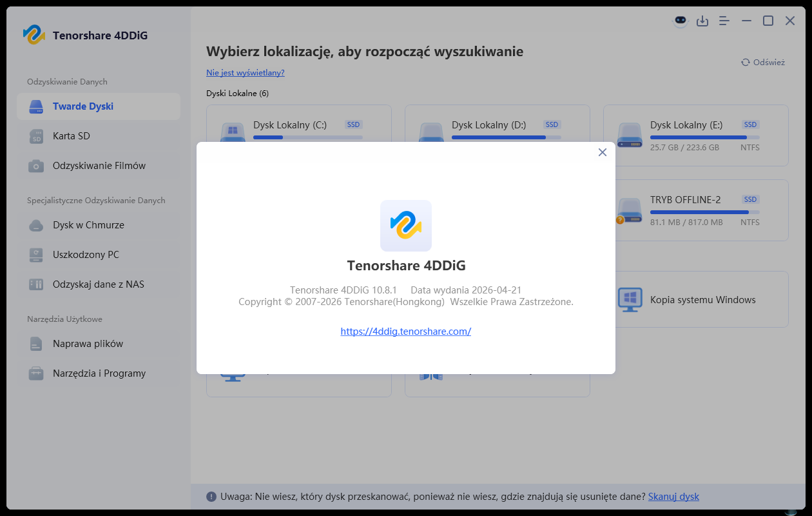
Task: Open the hamburger menu icon
Action: click(x=724, y=21)
